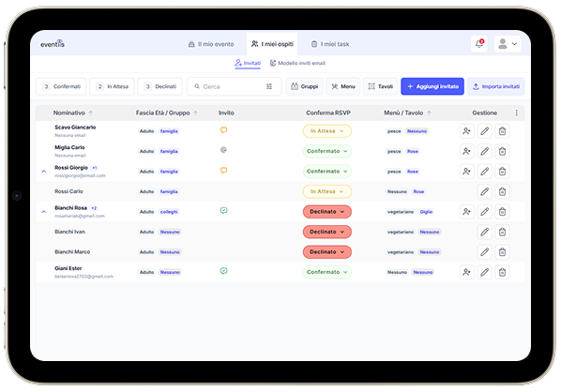Delete guest Bianchi Rosa
Image resolution: width=561 pixels, height=392 pixels.
[x=502, y=212]
